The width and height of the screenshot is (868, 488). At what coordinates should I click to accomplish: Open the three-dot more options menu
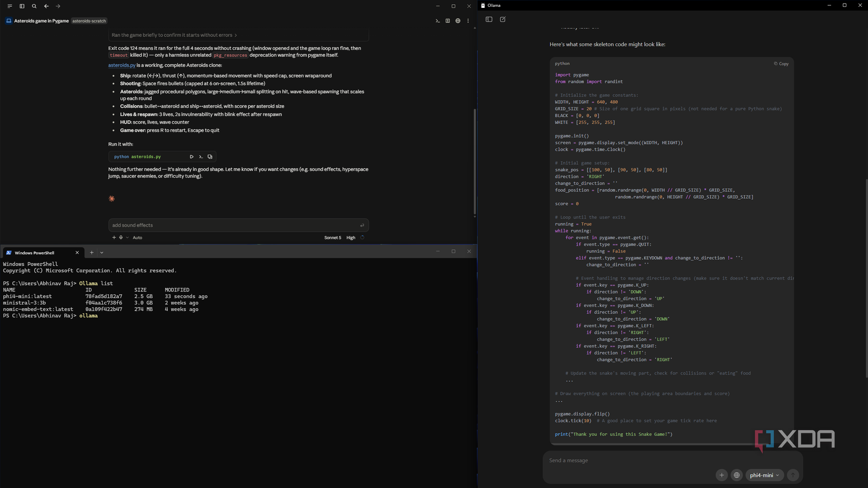click(468, 21)
